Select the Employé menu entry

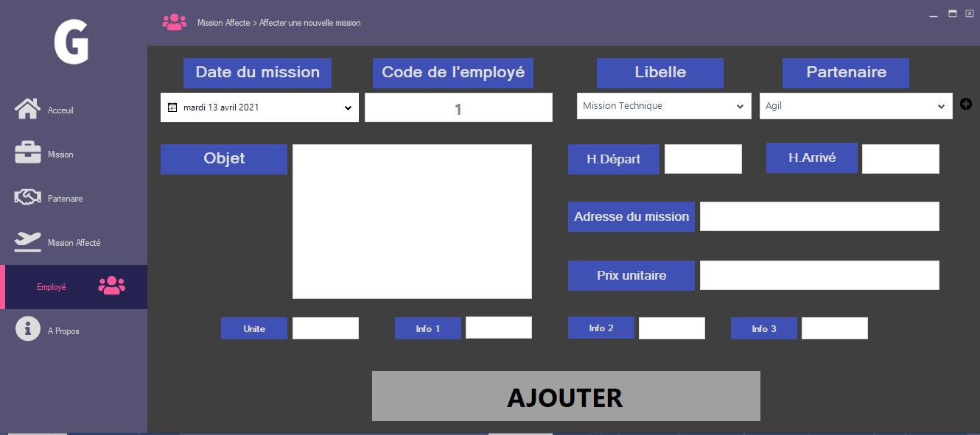[x=74, y=287]
